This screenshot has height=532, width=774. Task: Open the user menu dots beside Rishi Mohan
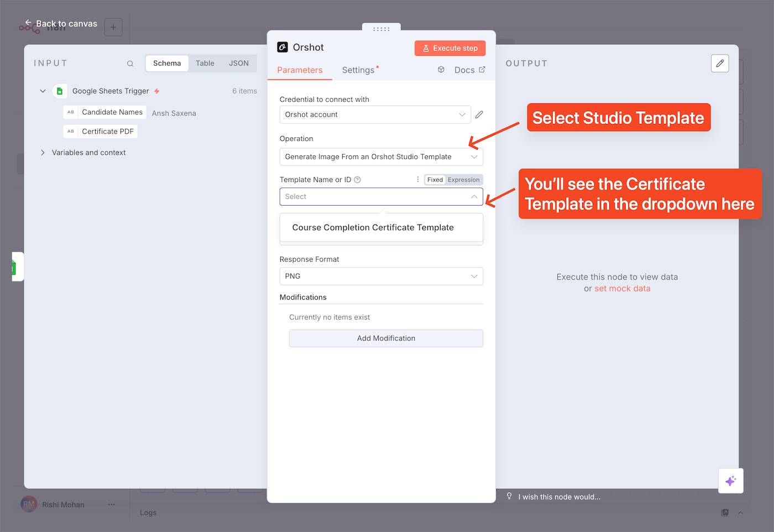point(112,504)
